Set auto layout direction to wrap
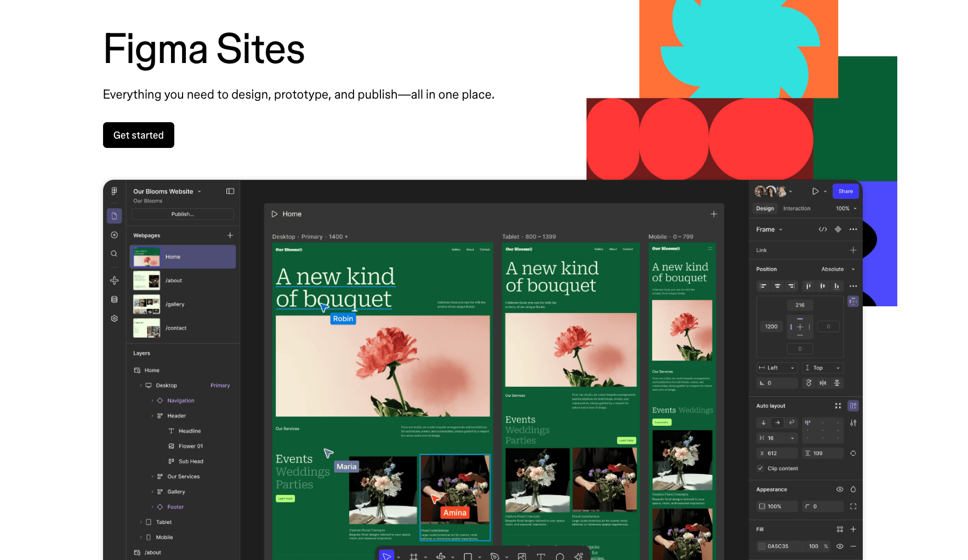The image size is (968, 560). [792, 422]
